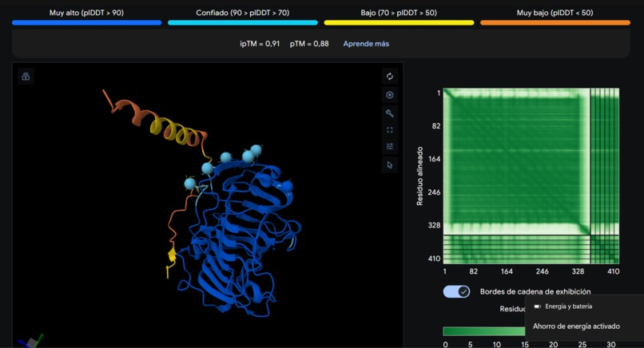The width and height of the screenshot is (644, 348).
Task: Click the 'Muy bajo (plDDT < 50)' orange legend bar
Action: pos(555,23)
